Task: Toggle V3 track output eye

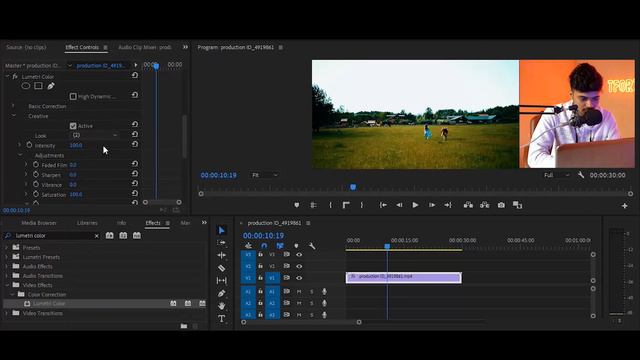Action: pos(299,254)
